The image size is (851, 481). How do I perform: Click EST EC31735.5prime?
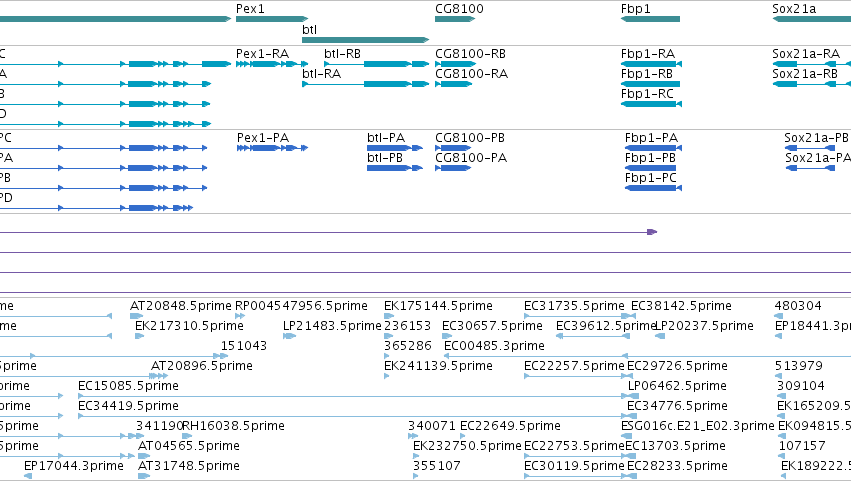tap(574, 306)
